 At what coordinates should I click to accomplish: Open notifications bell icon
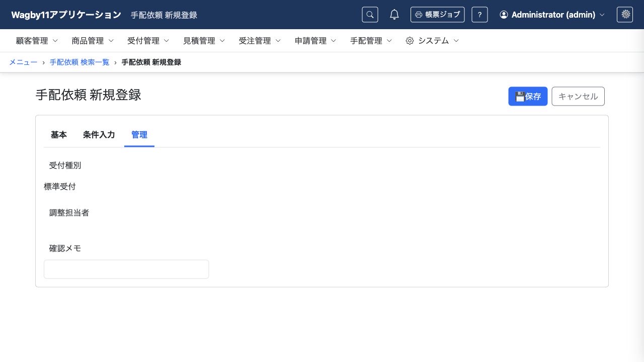click(x=394, y=15)
